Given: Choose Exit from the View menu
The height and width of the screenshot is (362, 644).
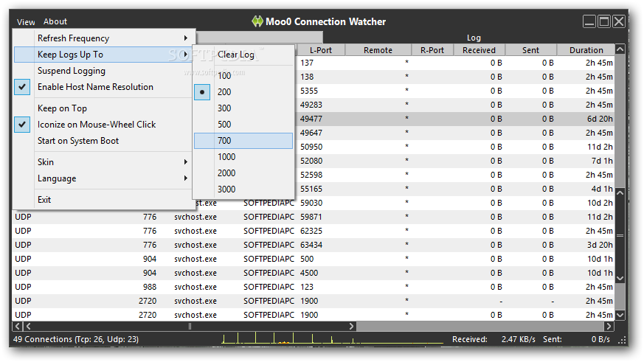Looking at the screenshot, I should pos(103,200).
